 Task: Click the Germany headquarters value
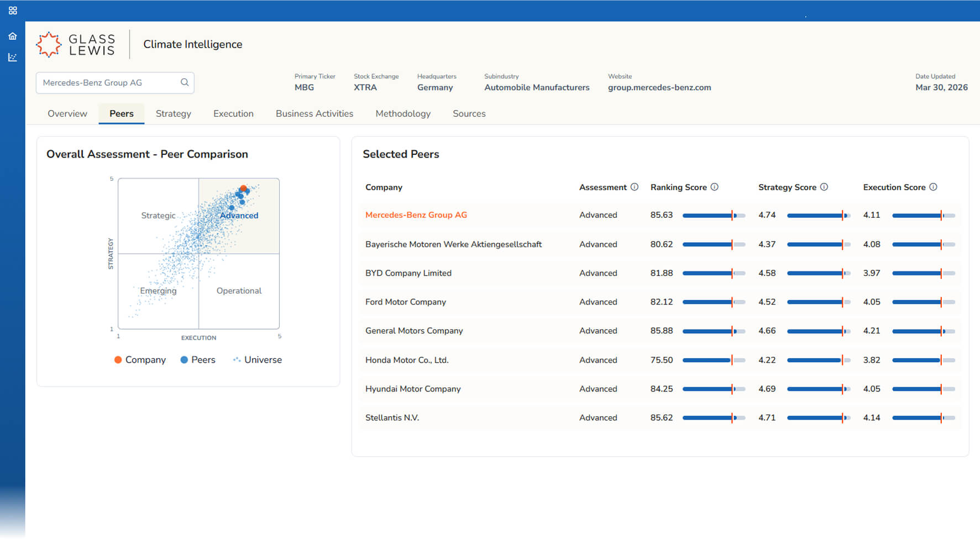tap(435, 87)
